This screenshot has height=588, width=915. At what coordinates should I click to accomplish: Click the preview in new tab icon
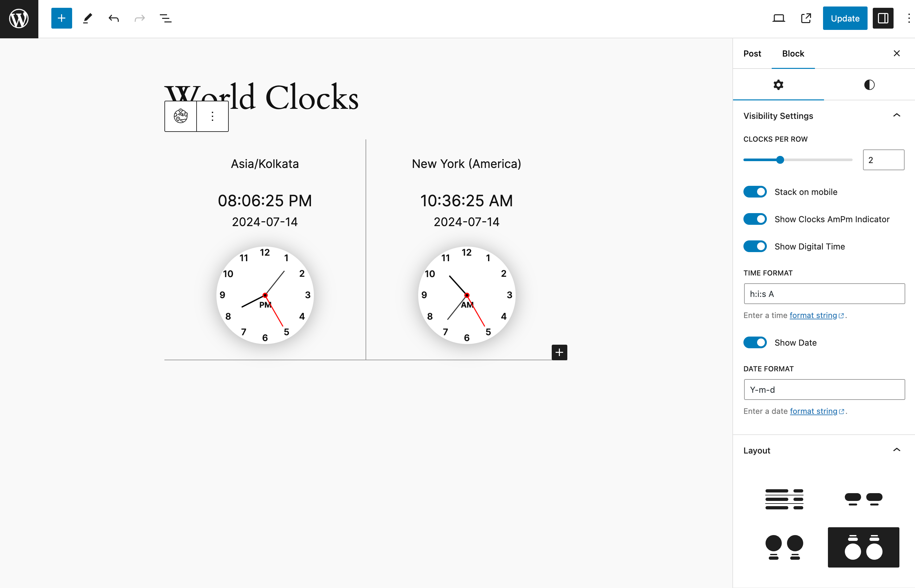806,18
